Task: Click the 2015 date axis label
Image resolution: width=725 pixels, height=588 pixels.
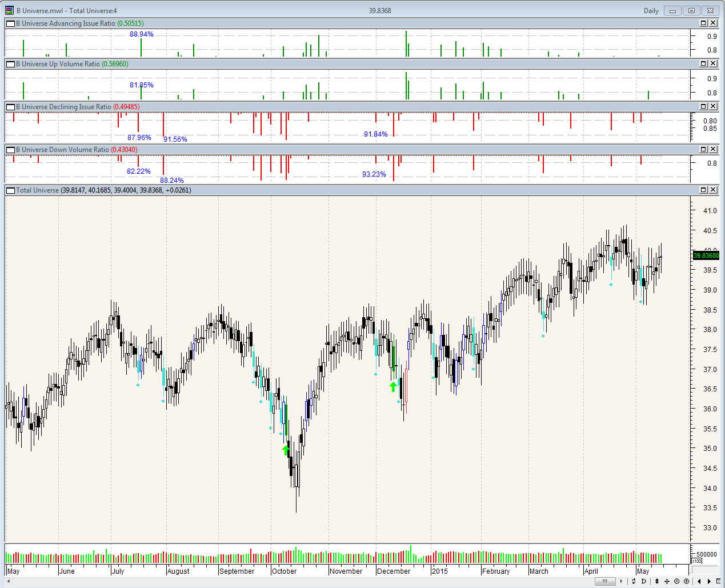Action: (x=440, y=571)
